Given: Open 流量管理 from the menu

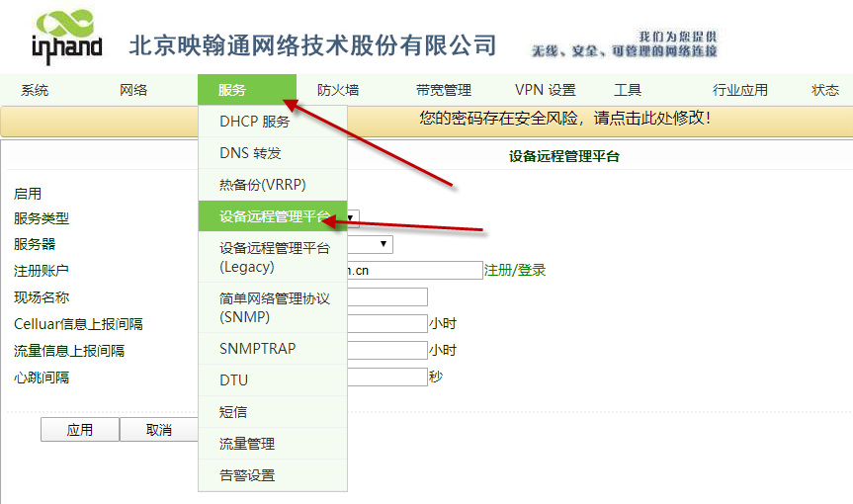Looking at the screenshot, I should (247, 444).
